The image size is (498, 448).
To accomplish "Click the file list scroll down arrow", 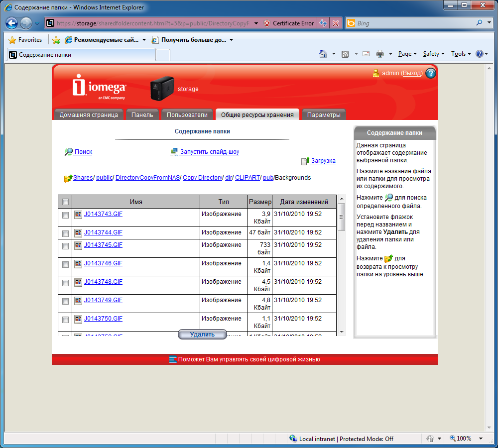I will [342, 332].
